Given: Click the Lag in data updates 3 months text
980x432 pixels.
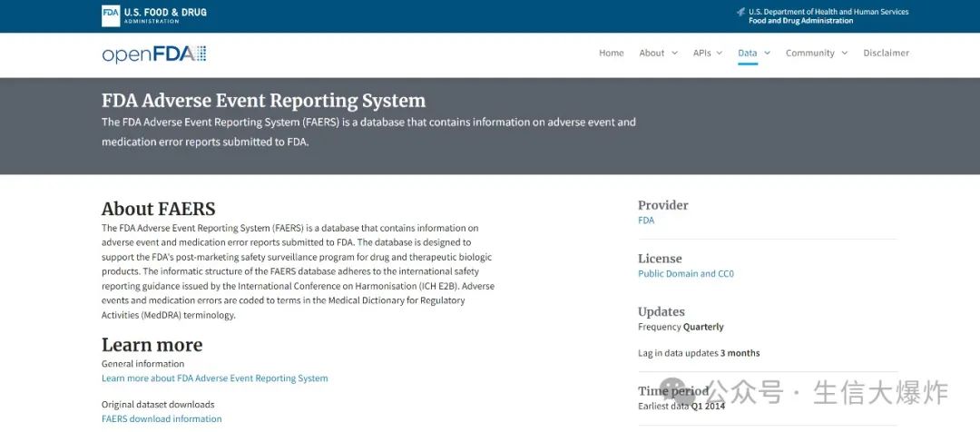Looking at the screenshot, I should coord(699,353).
